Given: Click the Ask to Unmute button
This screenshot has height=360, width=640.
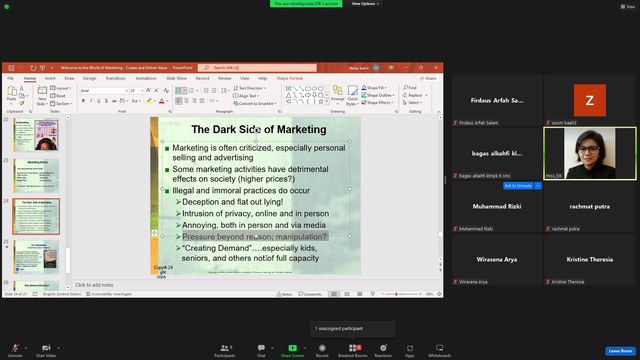Looking at the screenshot, I should (x=518, y=186).
